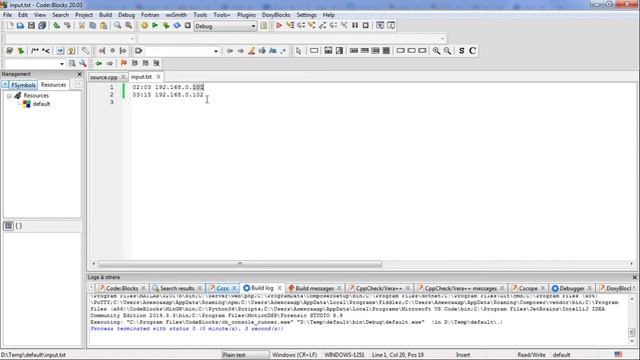Redo the last undone edit
The image size is (640, 360).
[67, 26]
